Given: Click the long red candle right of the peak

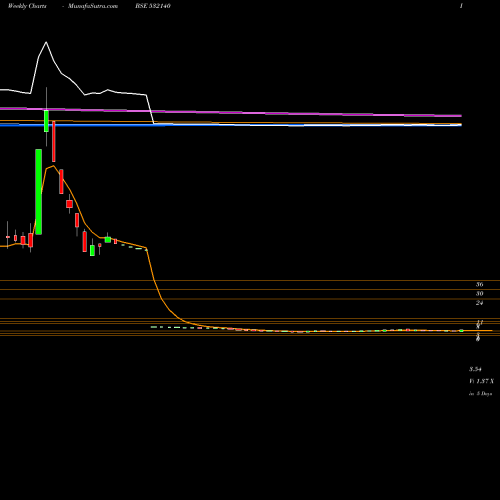Looking at the screenshot, I should (x=54, y=142).
